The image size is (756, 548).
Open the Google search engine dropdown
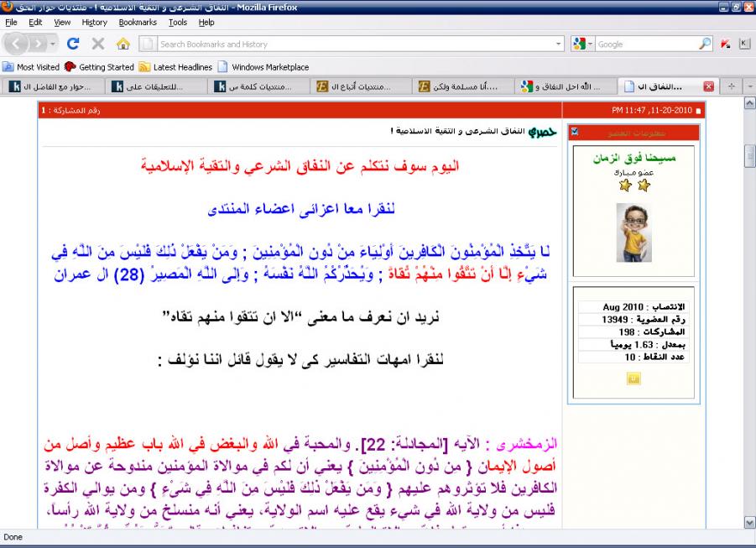click(591, 44)
